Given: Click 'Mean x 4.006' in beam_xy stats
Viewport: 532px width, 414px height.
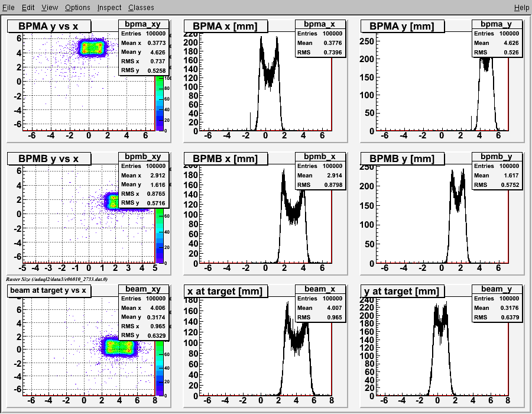Looking at the screenshot, I should 144,308.
